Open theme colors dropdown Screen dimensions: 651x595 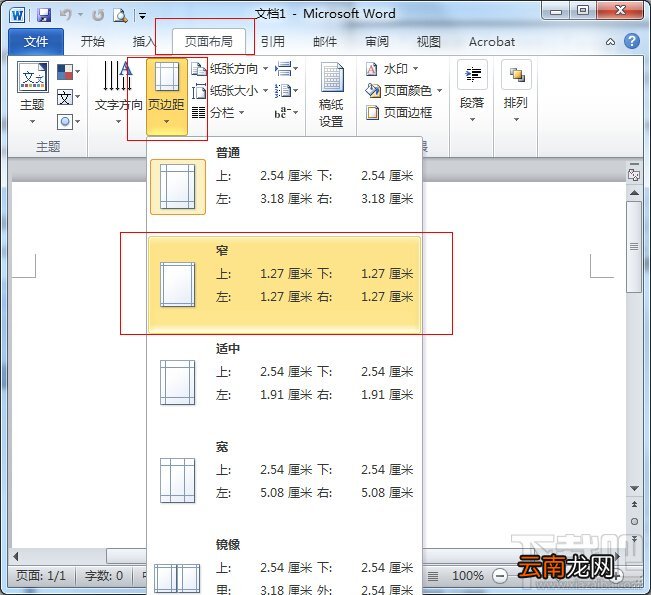pos(69,72)
